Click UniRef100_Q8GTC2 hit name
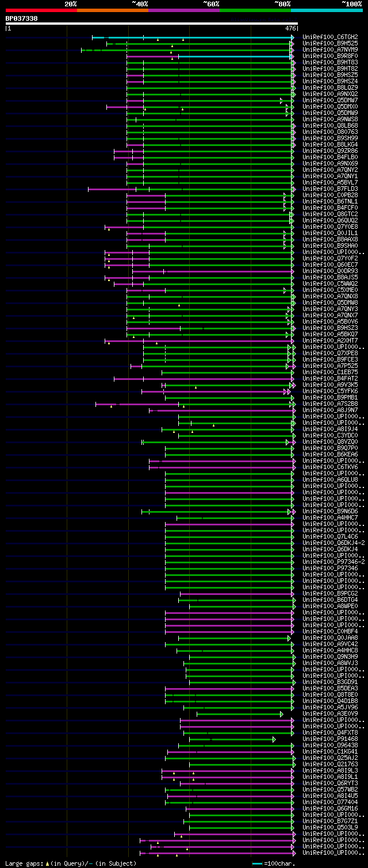The image size is (368, 868). (330, 214)
